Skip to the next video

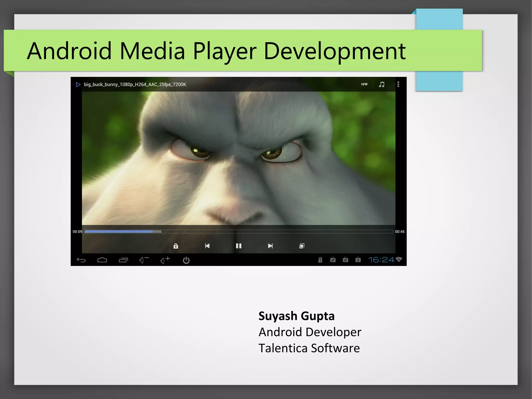pos(270,246)
